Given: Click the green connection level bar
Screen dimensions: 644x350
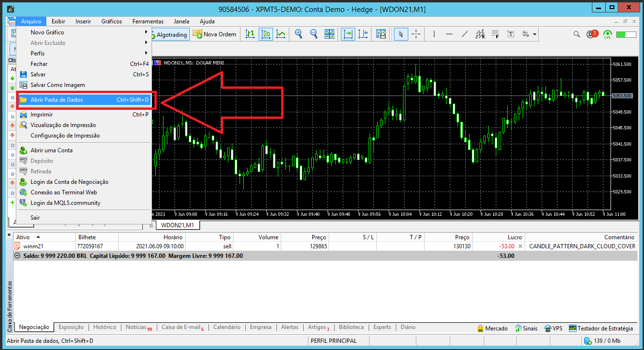Looking at the screenshot, I should click(x=626, y=34).
